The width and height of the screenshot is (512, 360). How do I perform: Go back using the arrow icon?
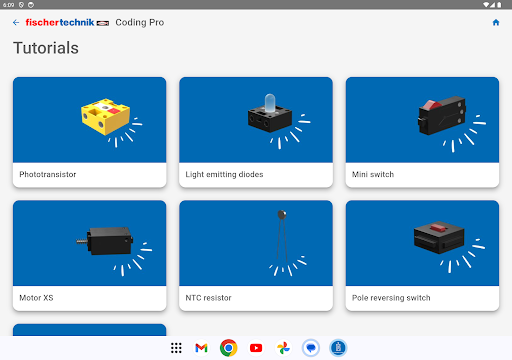pos(16,22)
